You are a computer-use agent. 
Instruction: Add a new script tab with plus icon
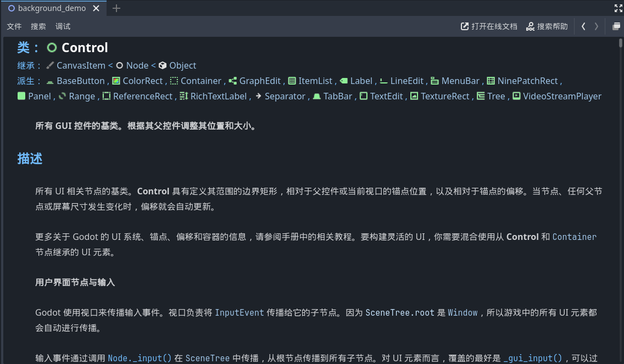click(x=116, y=8)
